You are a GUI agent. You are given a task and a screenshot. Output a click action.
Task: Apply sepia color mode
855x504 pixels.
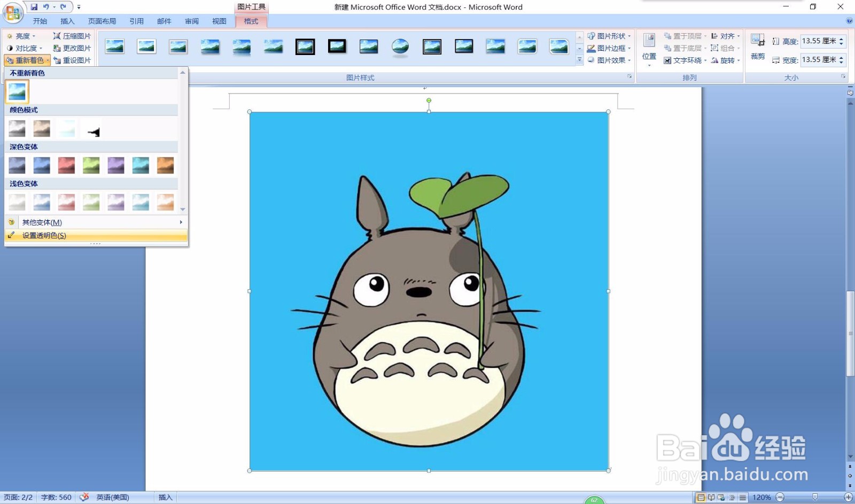point(42,129)
